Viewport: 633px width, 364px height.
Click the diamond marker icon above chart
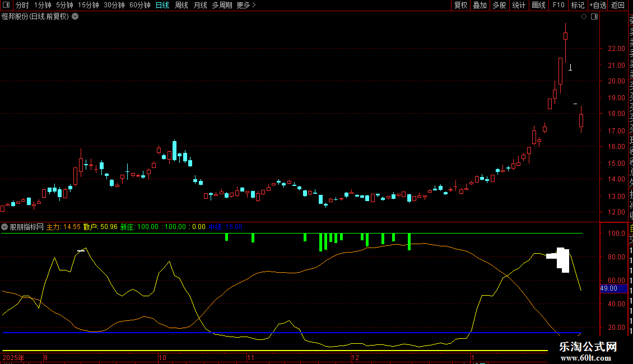click(584, 17)
